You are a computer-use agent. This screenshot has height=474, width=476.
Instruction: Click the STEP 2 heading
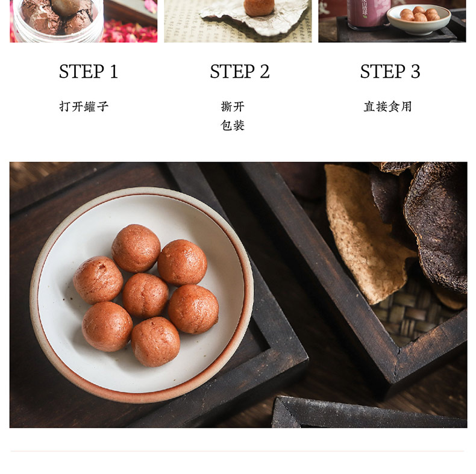240,72
